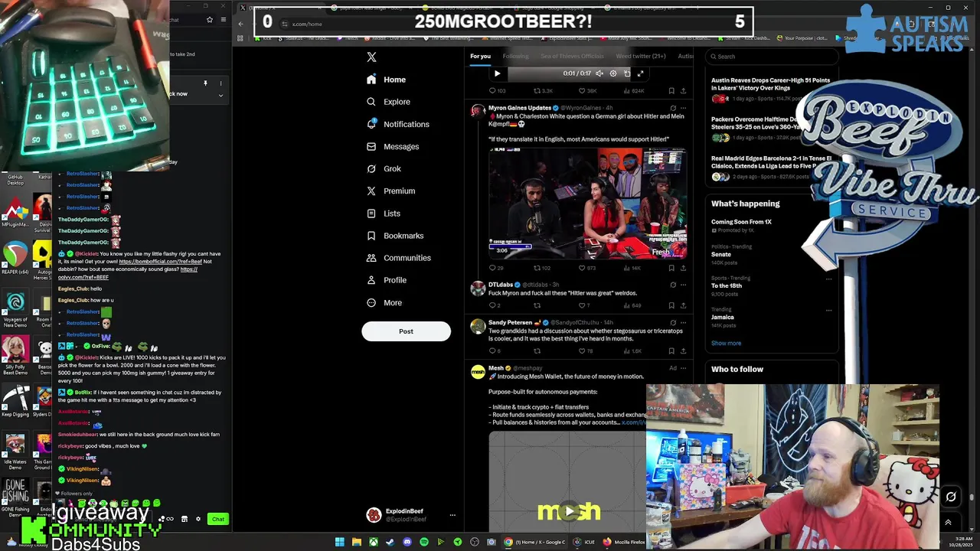
Task: Open Lists in the X sidebar
Action: pyautogui.click(x=384, y=213)
